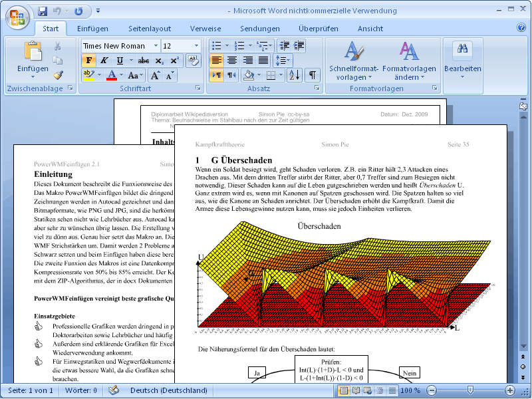This screenshot has height=399, width=532.
Task: Sort paragraphs with the A-Z sort icon
Action: (x=294, y=75)
